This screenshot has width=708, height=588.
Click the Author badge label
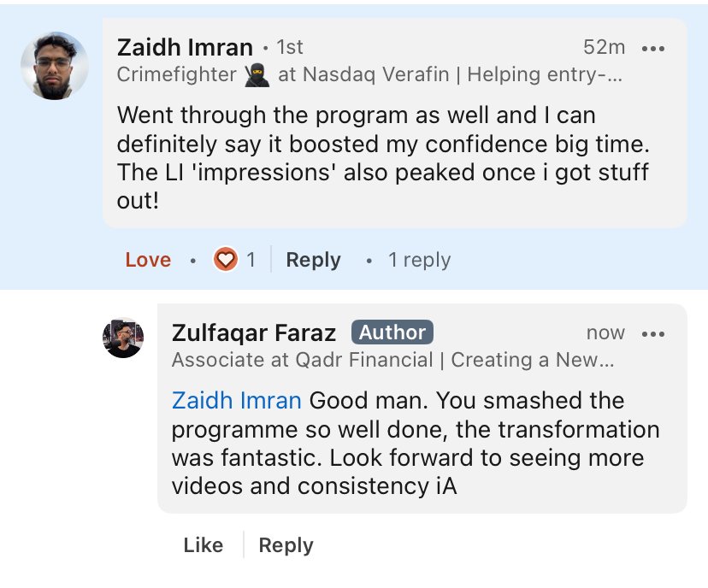point(392,332)
